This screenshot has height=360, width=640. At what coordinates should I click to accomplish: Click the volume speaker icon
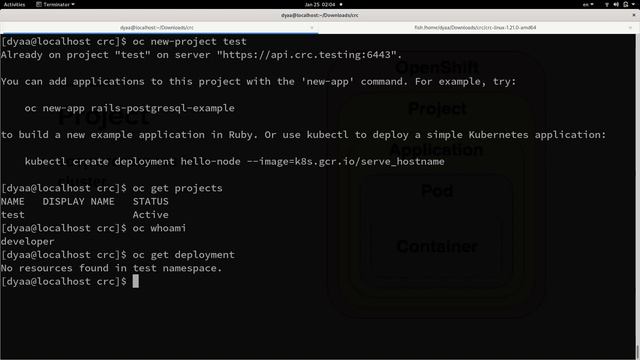[x=616, y=4]
